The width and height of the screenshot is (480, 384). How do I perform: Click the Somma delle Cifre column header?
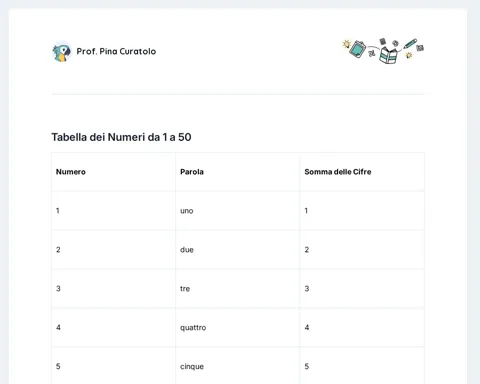[338, 172]
